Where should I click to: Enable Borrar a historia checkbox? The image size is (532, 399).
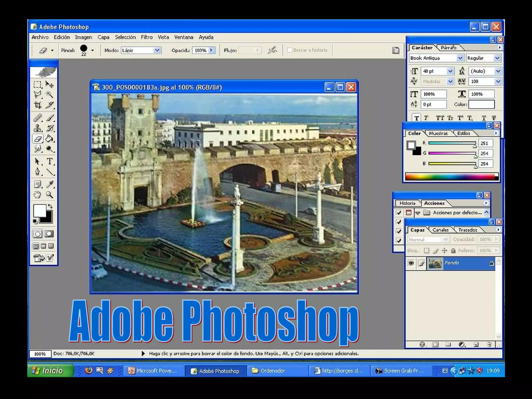[x=290, y=50]
